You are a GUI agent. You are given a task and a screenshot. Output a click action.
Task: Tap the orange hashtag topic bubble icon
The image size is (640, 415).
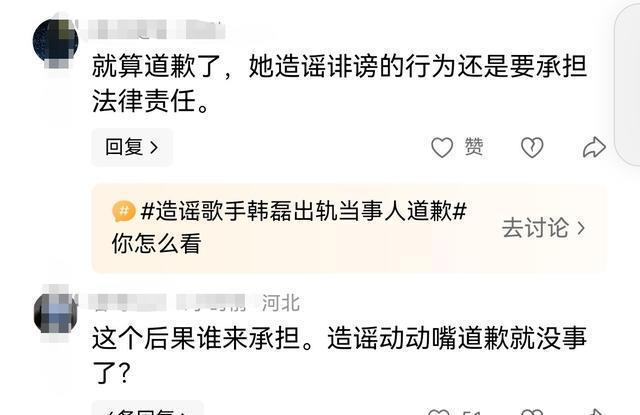pyautogui.click(x=124, y=211)
